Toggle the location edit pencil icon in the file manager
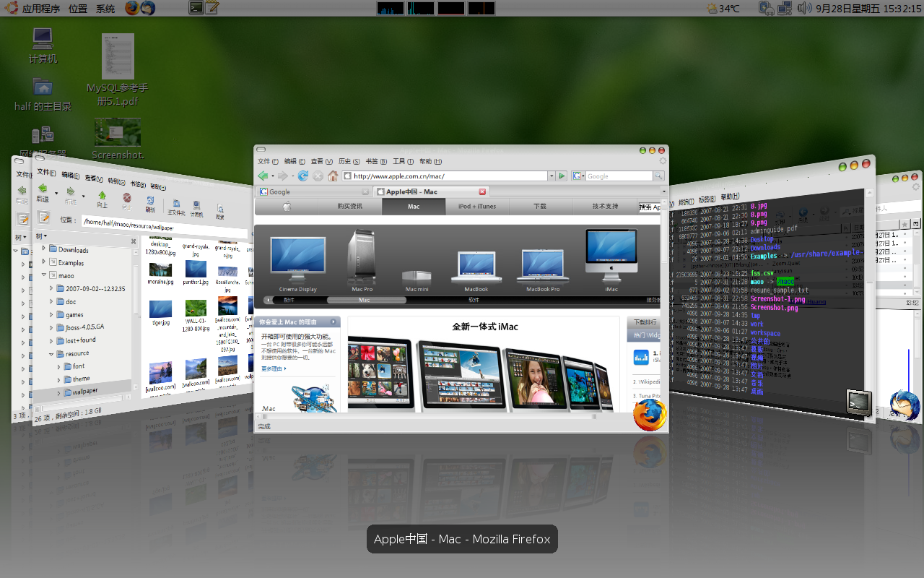Image resolution: width=924 pixels, height=578 pixels. 44,217
